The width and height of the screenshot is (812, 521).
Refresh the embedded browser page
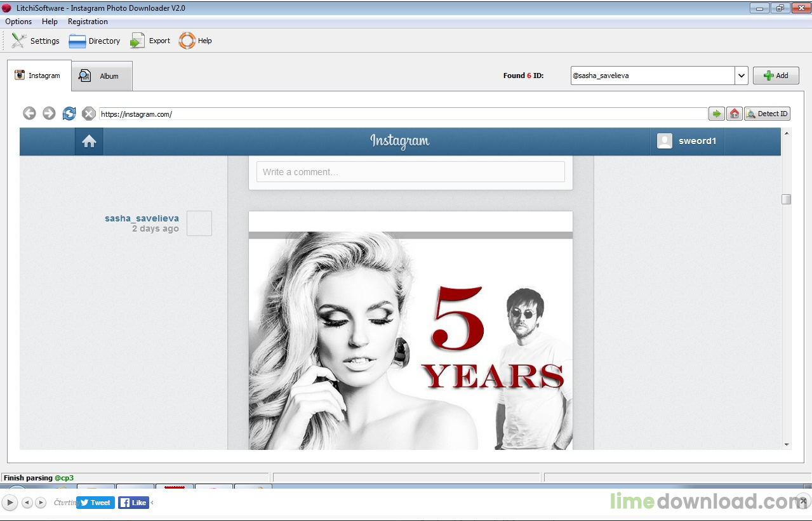point(69,114)
